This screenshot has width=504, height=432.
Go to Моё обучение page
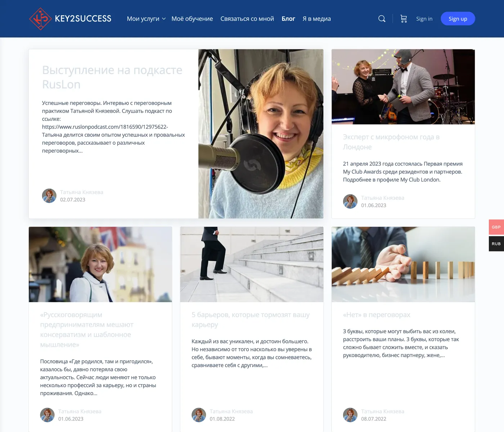192,19
